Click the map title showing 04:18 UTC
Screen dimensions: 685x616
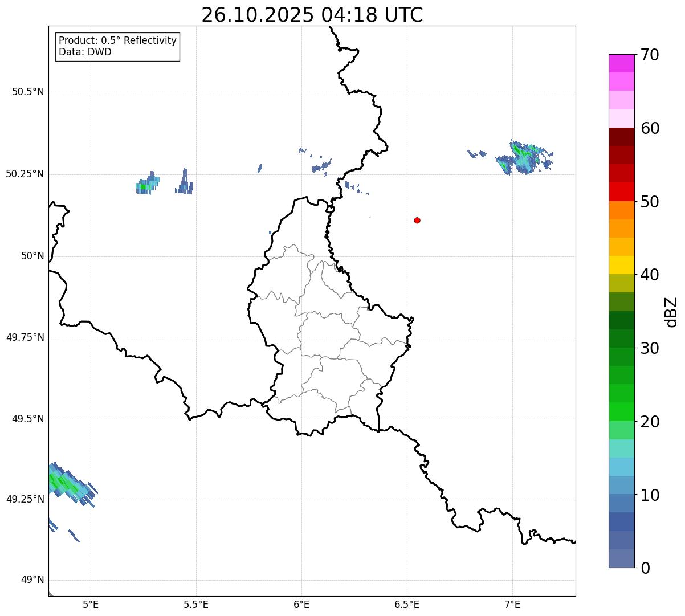[x=312, y=15]
